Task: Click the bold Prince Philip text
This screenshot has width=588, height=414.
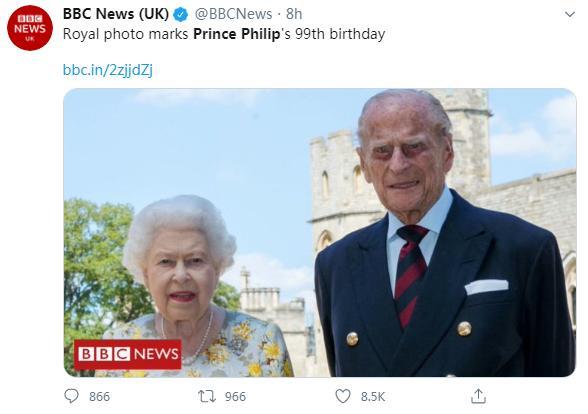Action: (x=236, y=34)
